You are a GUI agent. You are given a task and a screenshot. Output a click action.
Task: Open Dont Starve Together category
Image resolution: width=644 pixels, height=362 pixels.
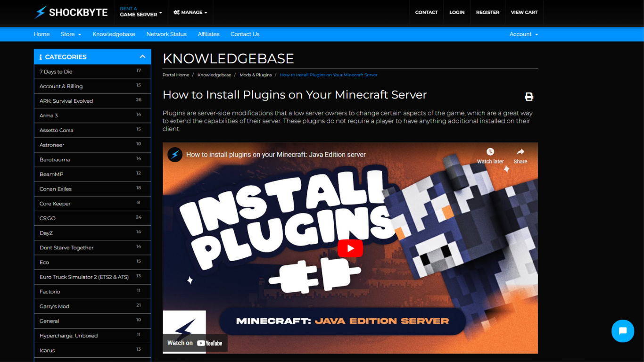92,247
